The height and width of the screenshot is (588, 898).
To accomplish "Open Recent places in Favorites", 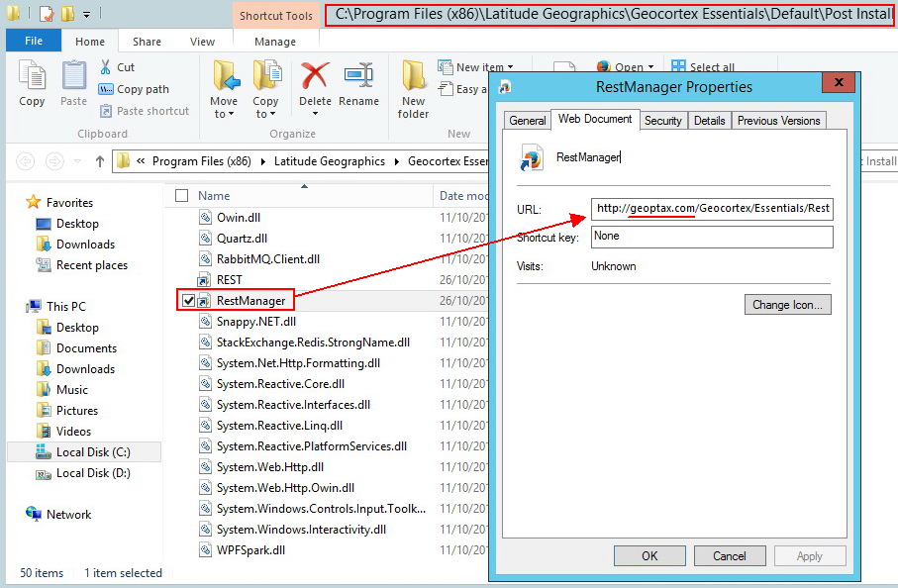I will tap(92, 265).
